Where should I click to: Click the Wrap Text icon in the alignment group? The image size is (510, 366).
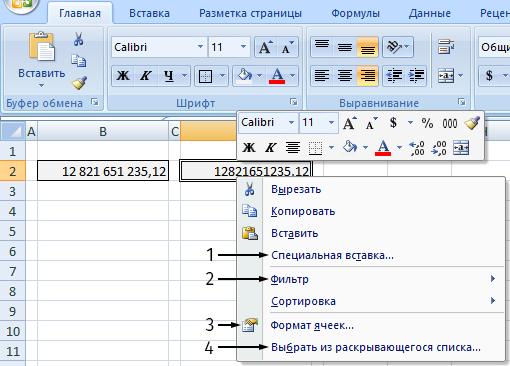[446, 47]
